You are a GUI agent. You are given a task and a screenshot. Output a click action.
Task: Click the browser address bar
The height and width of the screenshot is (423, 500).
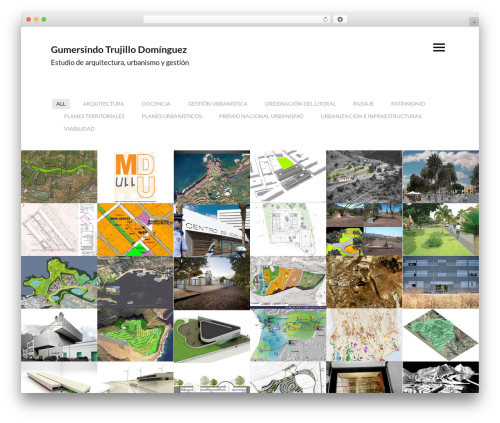pos(237,20)
